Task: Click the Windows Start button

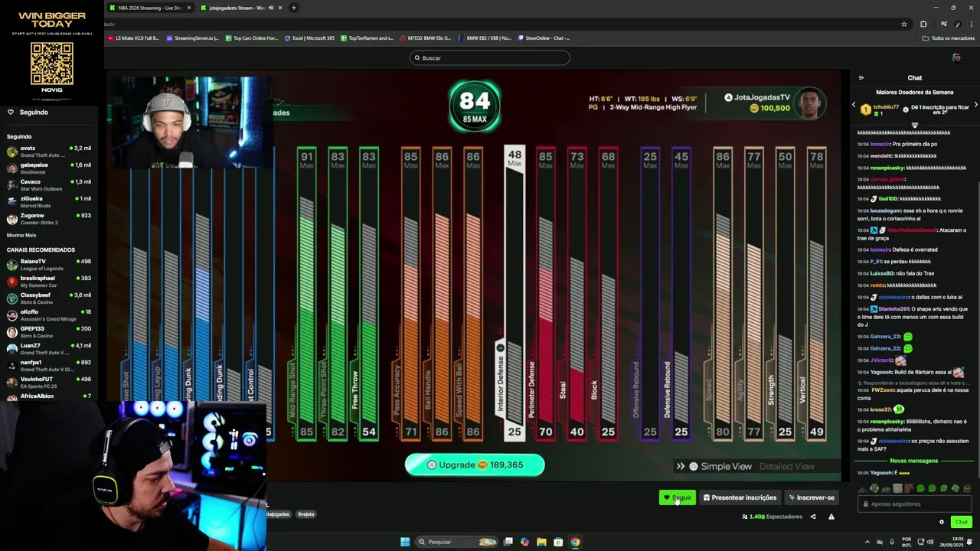Action: click(405, 542)
